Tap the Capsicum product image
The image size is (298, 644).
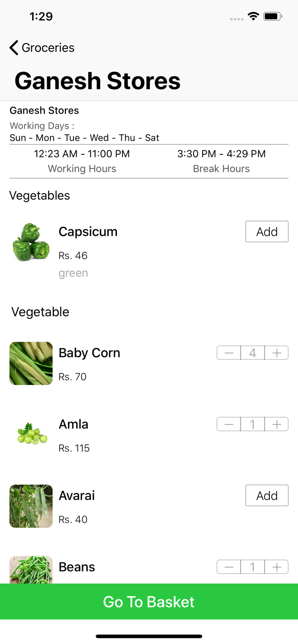31,243
